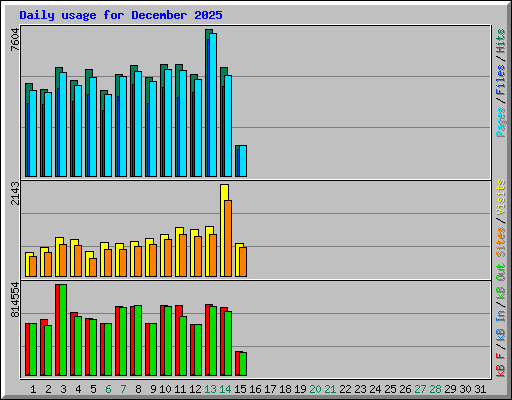The image size is (512, 400).
Task: Click green weekend day label 13
Action: pyautogui.click(x=210, y=389)
